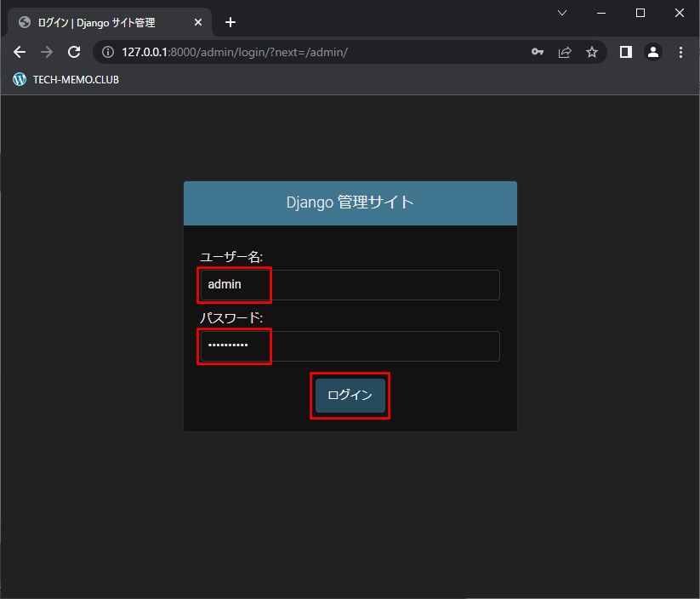
Task: Share this page via share icon
Action: coord(565,52)
